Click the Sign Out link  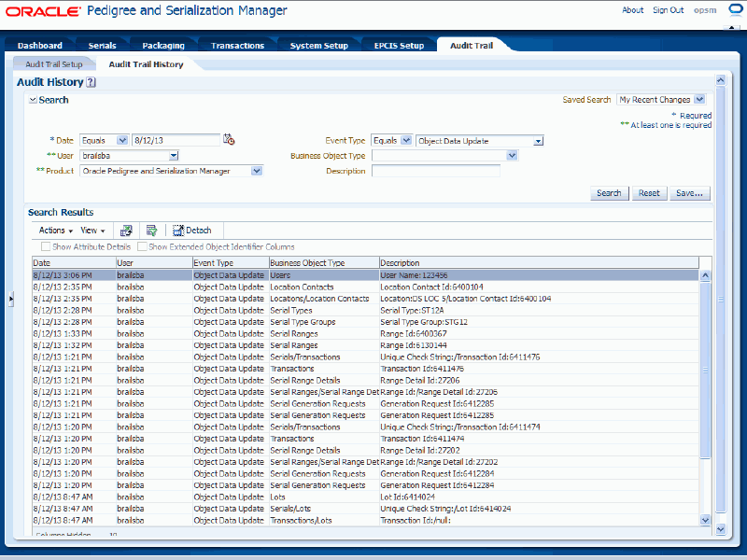668,10
